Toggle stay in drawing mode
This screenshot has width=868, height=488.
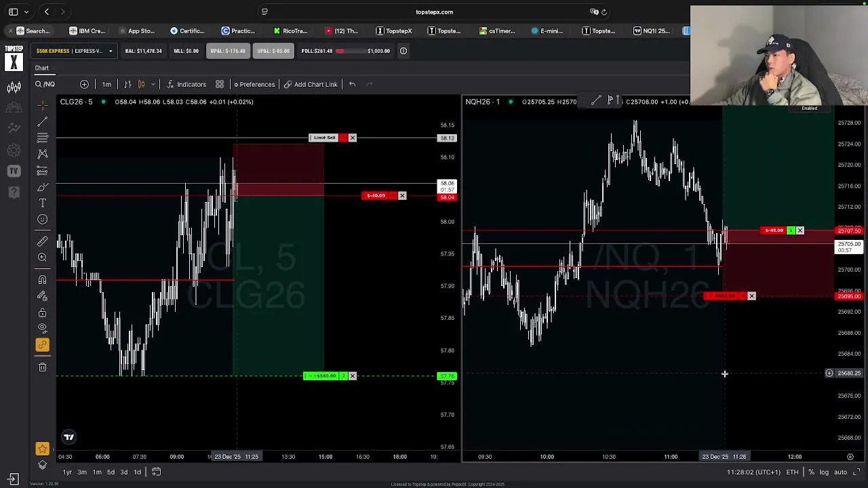42,296
